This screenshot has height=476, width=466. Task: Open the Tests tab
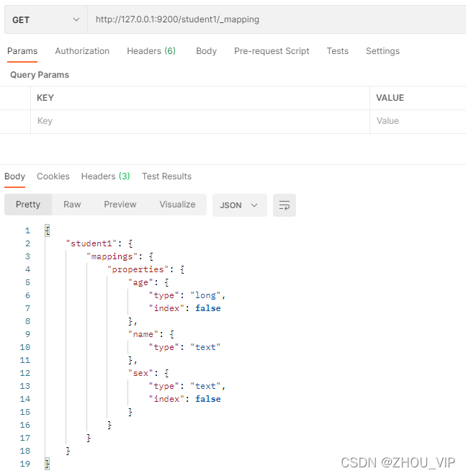(x=338, y=51)
